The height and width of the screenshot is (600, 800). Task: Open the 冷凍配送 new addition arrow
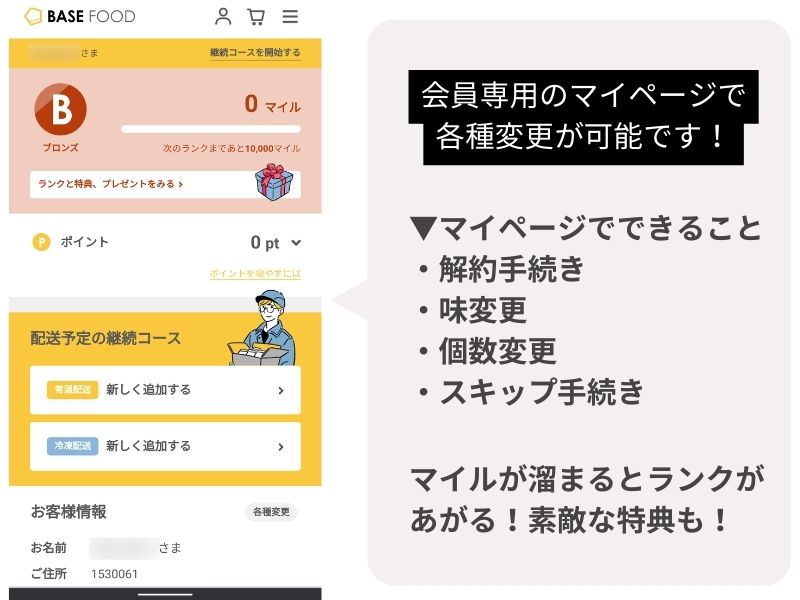pos(281,447)
